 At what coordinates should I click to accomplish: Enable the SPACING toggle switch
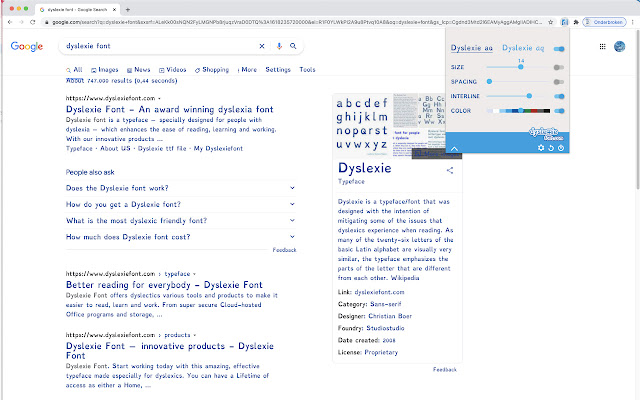pos(559,82)
